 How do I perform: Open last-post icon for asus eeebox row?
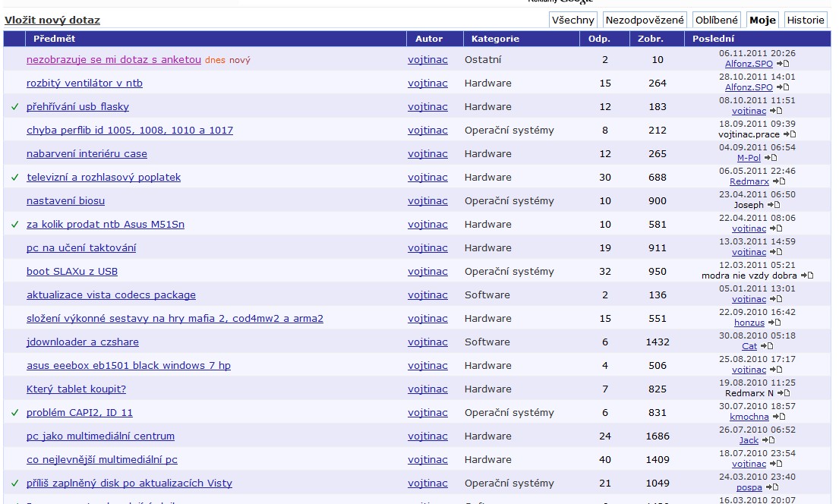pos(777,370)
